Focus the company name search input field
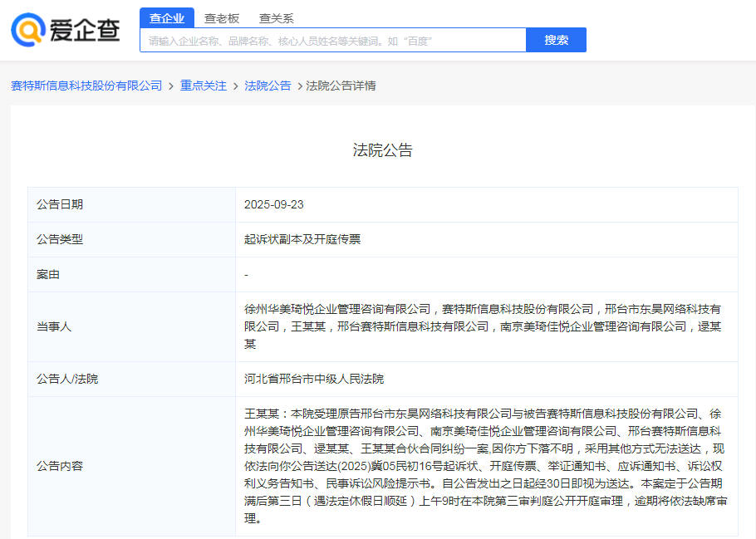Image resolution: width=756 pixels, height=539 pixels. [333, 40]
